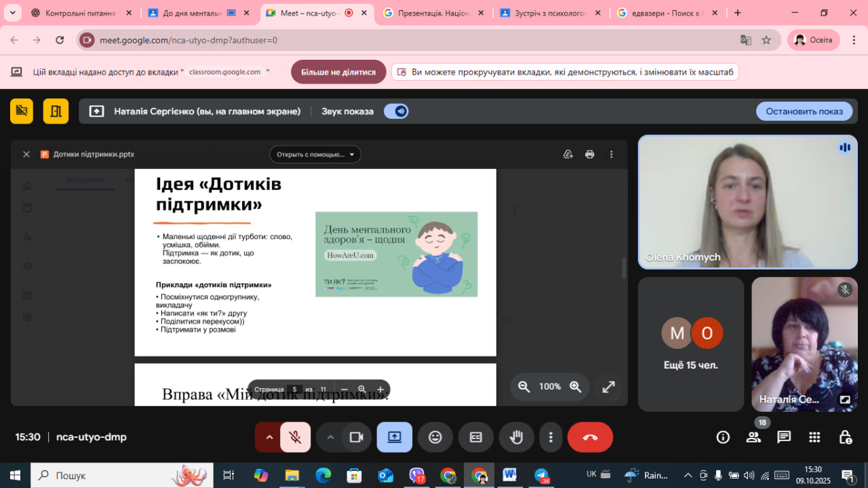Image resolution: width=868 pixels, height=488 pixels.
Task: Show the participants list
Action: click(753, 437)
